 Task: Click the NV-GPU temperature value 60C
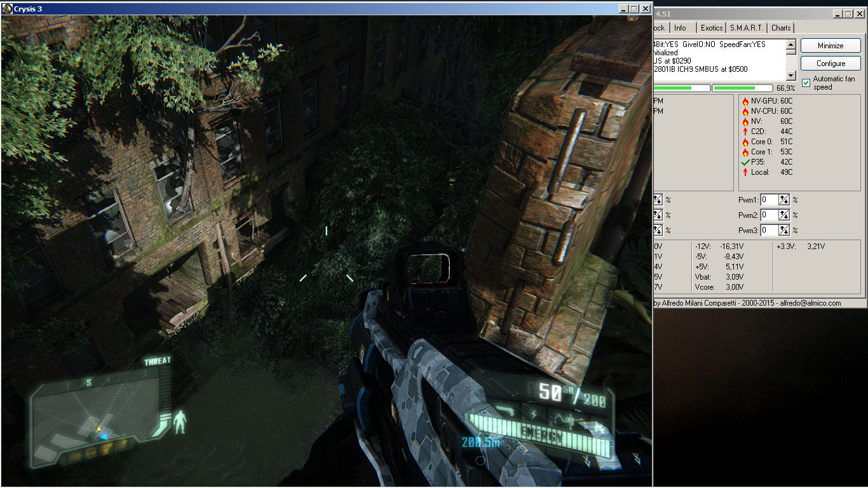pos(787,101)
